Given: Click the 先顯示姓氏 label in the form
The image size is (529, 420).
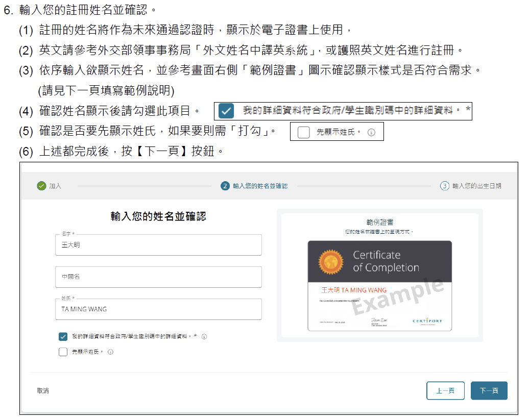Looking at the screenshot, I should (87, 352).
